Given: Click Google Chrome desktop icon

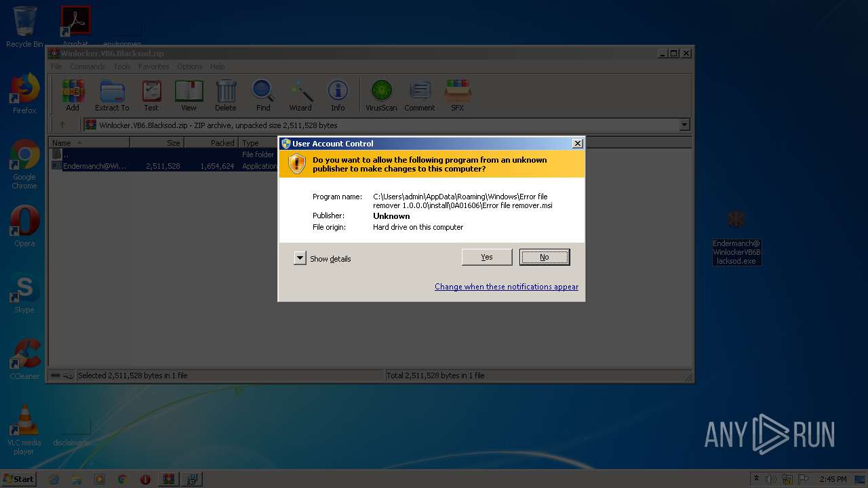Looking at the screenshot, I should [x=24, y=165].
